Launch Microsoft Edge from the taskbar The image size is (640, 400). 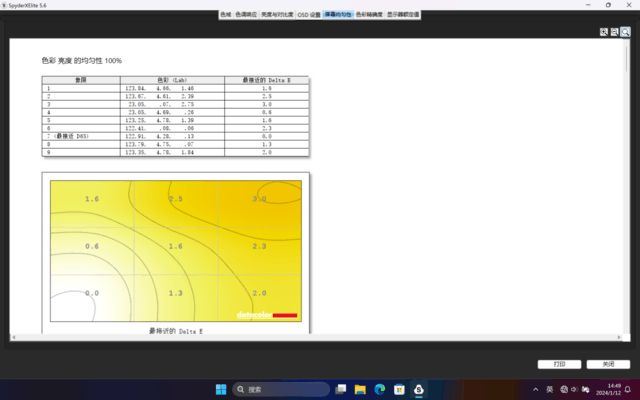click(x=380, y=389)
